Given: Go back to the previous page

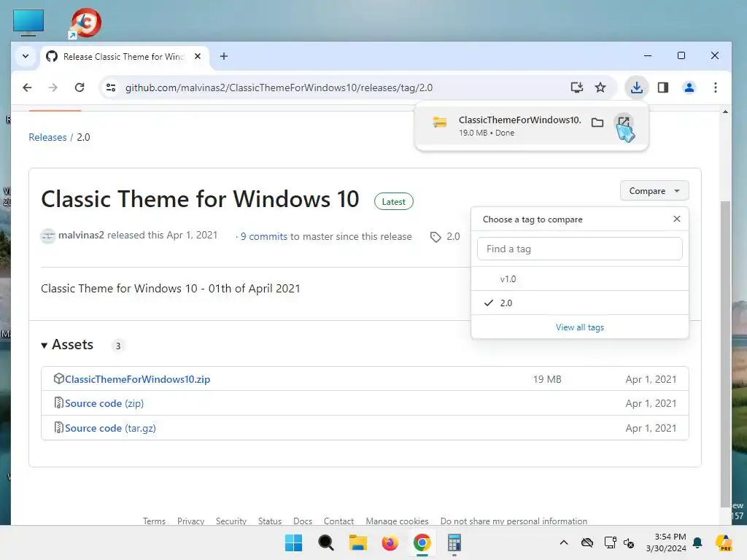Looking at the screenshot, I should (x=27, y=87).
